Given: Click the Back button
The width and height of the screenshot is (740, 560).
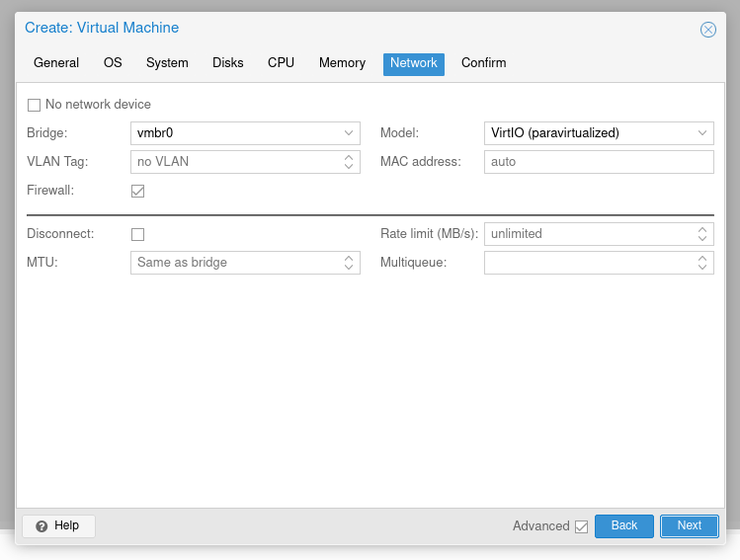Looking at the screenshot, I should click(623, 526).
